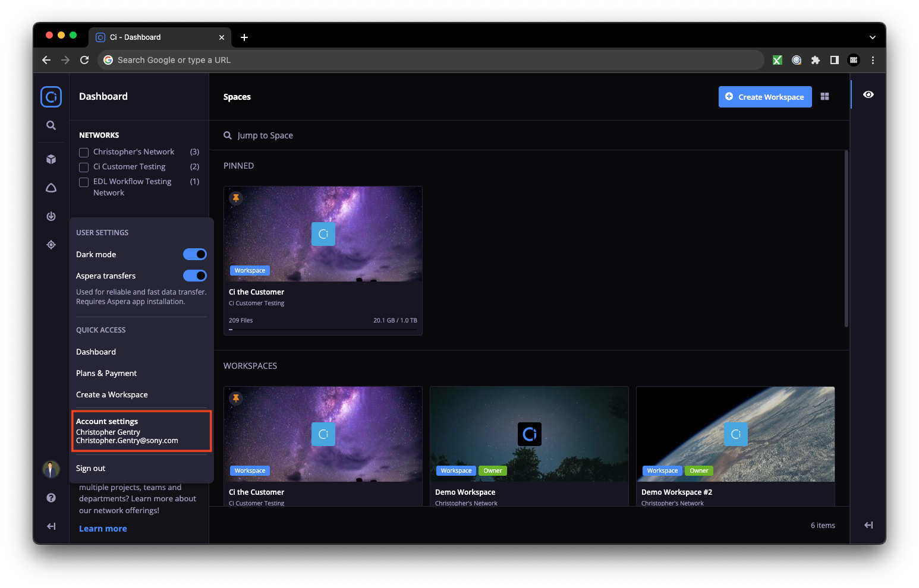Screen dimensions: 919x588
Task: Click the drive-shaped icon in the sidebar
Action: [51, 188]
